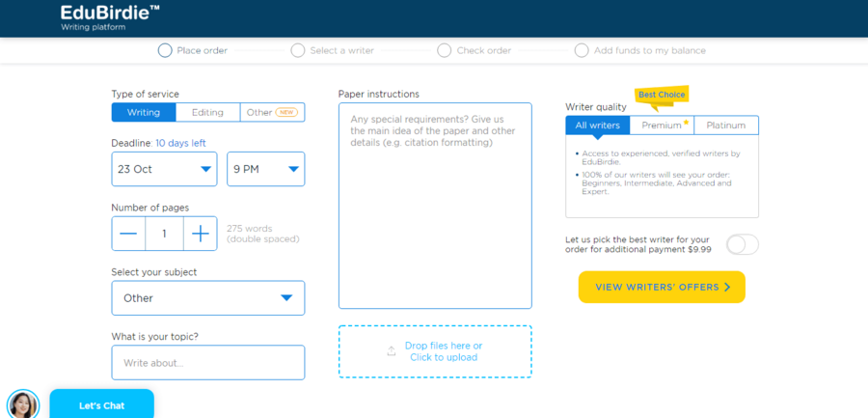Click the minus icon to decrease pages
868x418 pixels.
pos(128,234)
